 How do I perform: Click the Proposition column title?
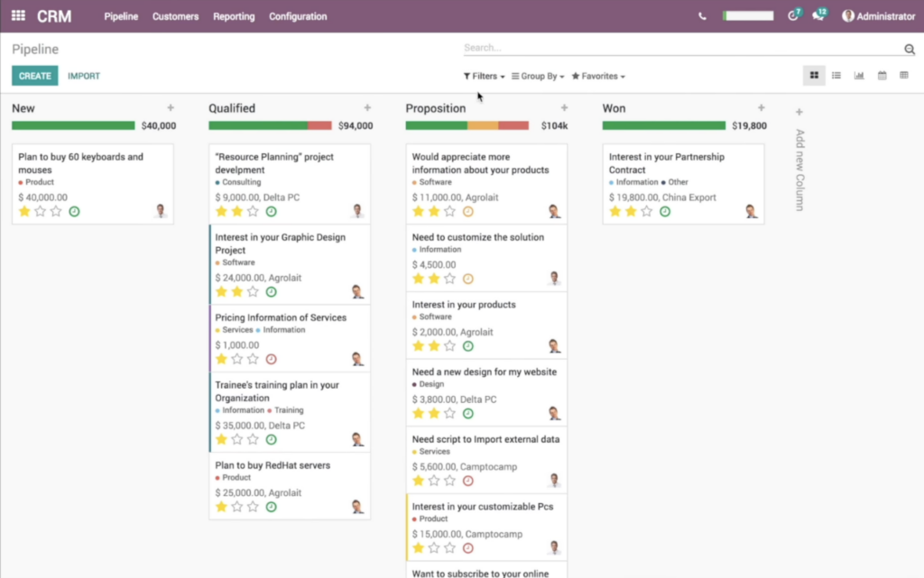click(436, 108)
